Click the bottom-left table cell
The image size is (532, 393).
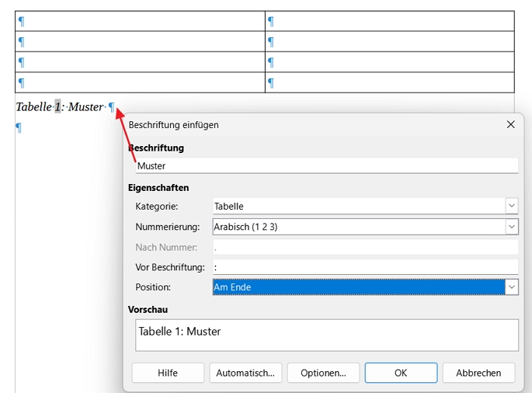140,82
